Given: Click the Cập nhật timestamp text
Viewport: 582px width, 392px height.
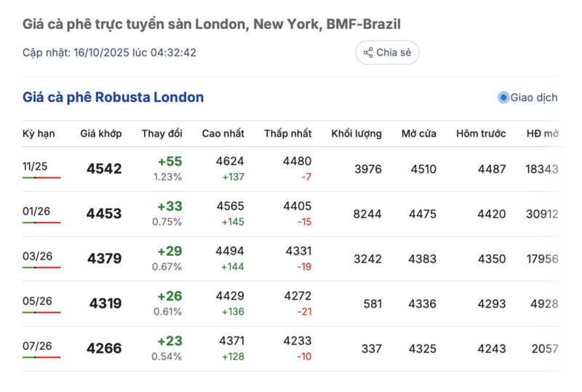Looking at the screenshot, I should coord(109,52).
